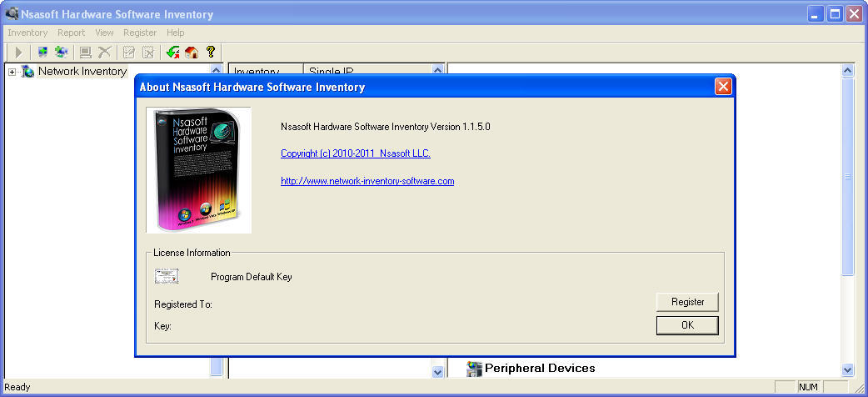Click the Peripheral Devices icon

[474, 369]
